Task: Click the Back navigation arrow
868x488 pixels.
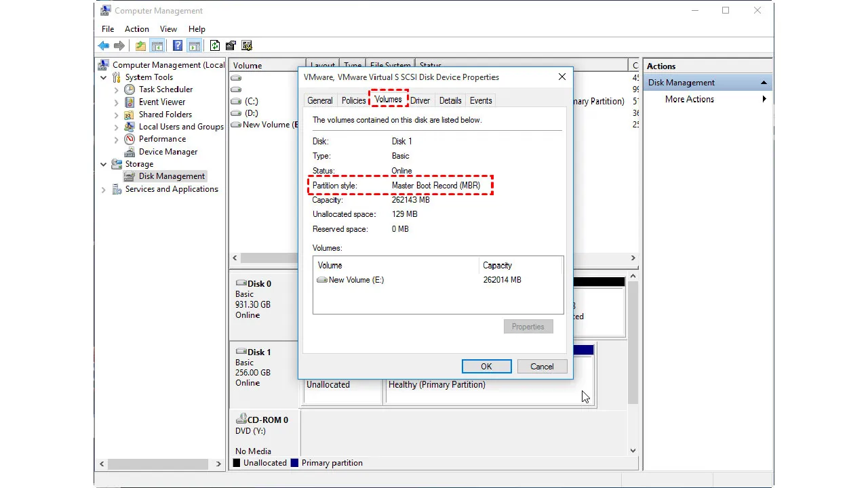Action: [104, 45]
